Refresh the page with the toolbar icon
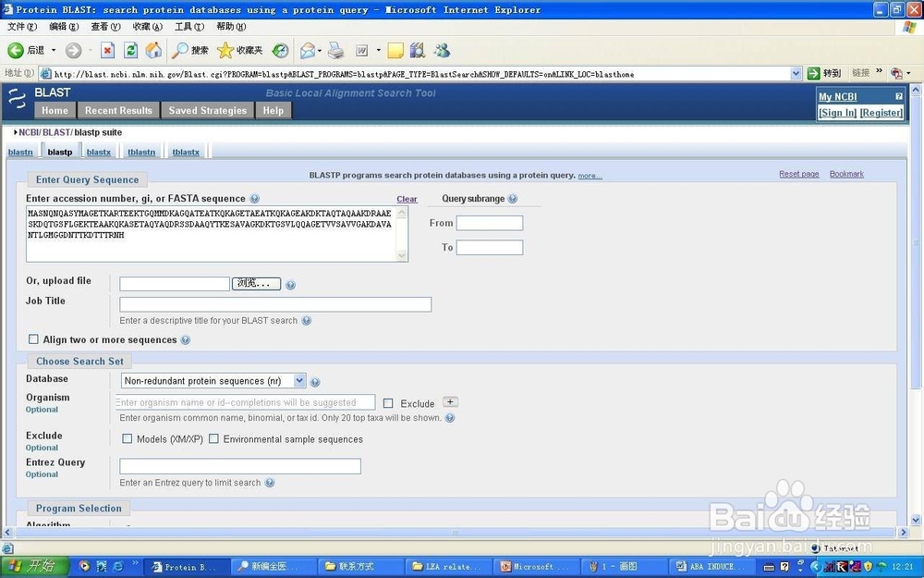Image resolution: width=924 pixels, height=578 pixels. click(130, 51)
